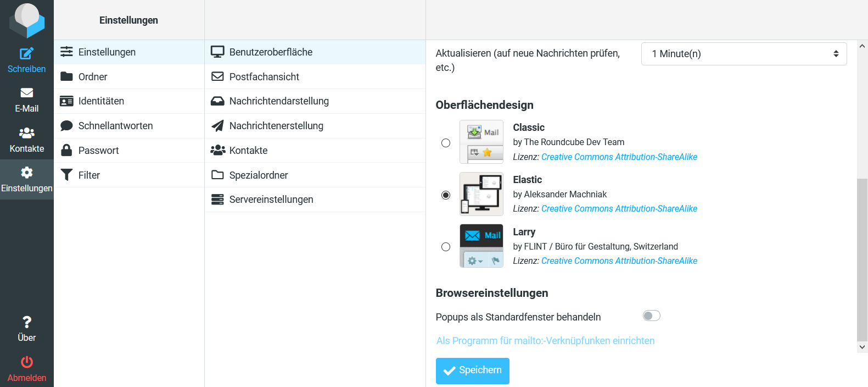Open Nachrichtendarstellung preferences section
This screenshot has height=387, width=868.
(279, 101)
